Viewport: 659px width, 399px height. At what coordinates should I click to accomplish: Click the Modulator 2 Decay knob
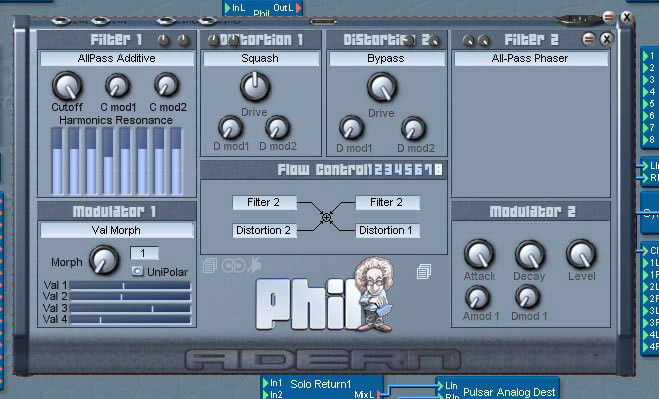(x=530, y=255)
